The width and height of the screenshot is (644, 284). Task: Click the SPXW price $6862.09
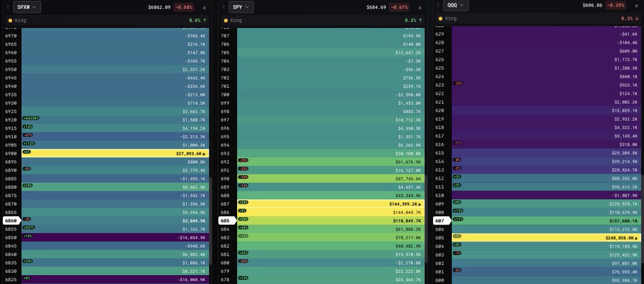[x=159, y=8]
